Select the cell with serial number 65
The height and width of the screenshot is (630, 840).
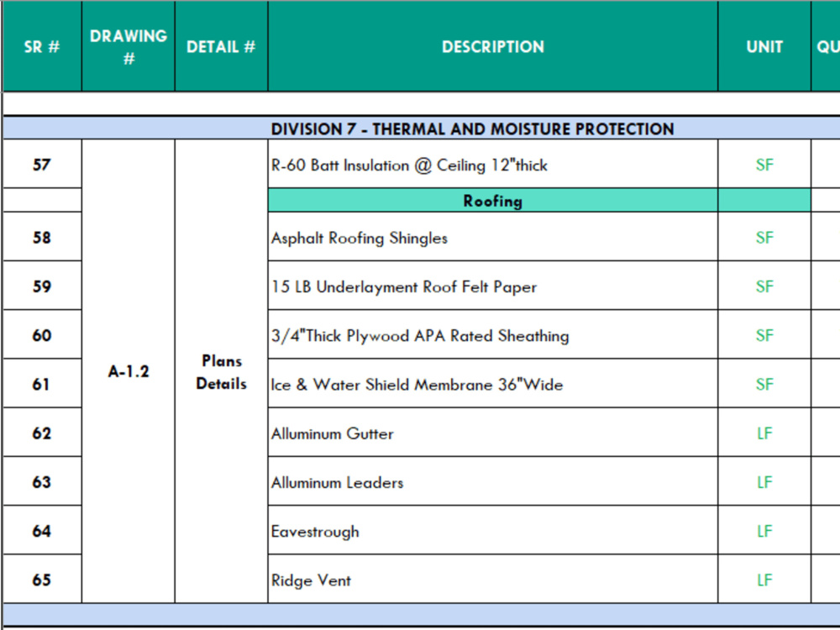point(42,580)
